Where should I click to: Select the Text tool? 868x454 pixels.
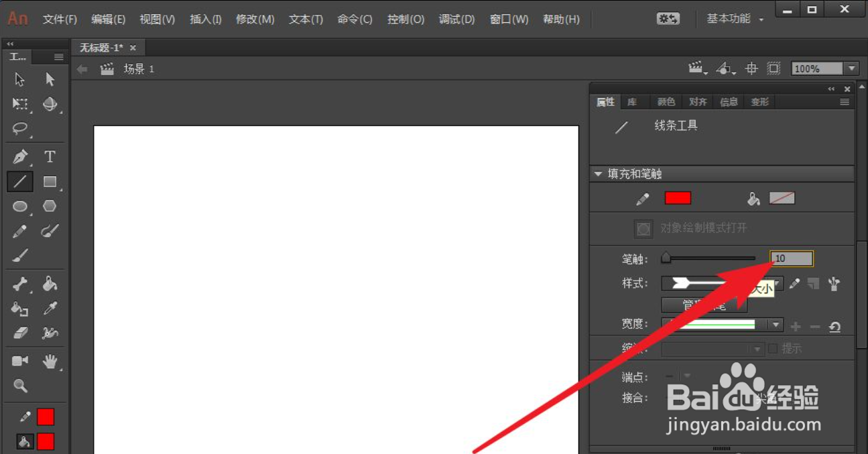[50, 157]
